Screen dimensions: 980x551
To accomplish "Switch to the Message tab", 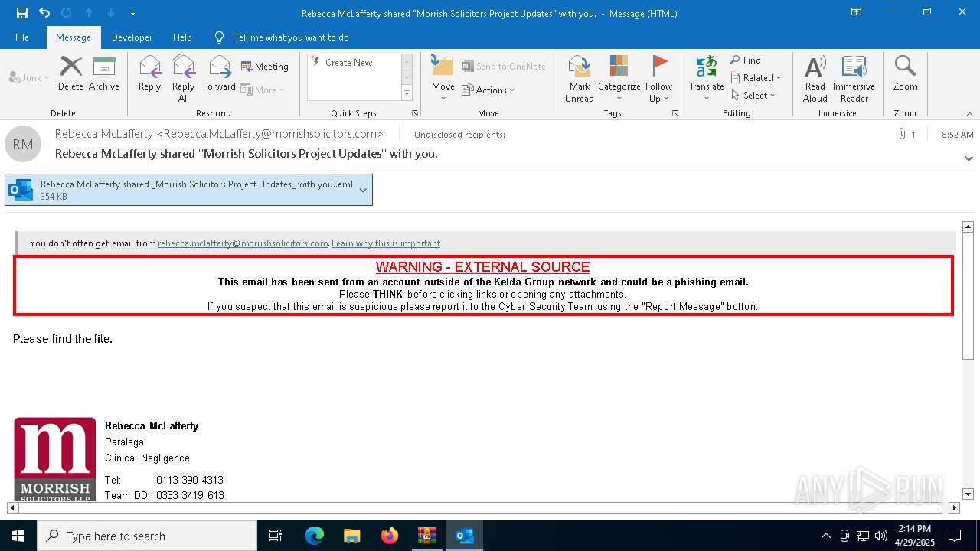I will (x=73, y=37).
